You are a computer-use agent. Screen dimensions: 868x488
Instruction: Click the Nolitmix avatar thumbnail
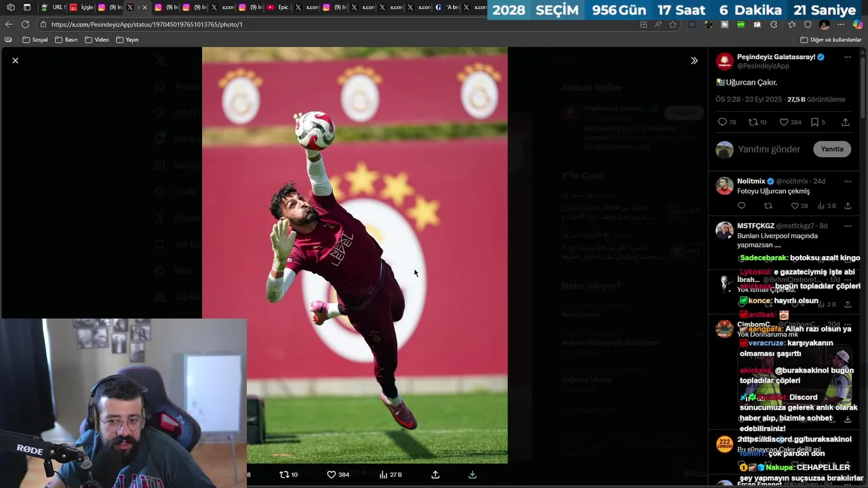(x=725, y=185)
